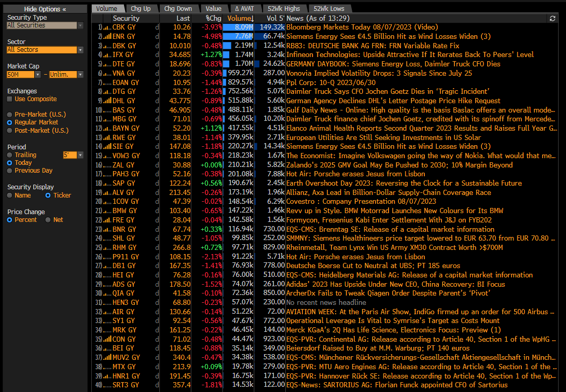Open the minimum Market Cap 50M dropdown
Image resolution: width=566 pixels, height=392 pixels.
click(x=37, y=75)
